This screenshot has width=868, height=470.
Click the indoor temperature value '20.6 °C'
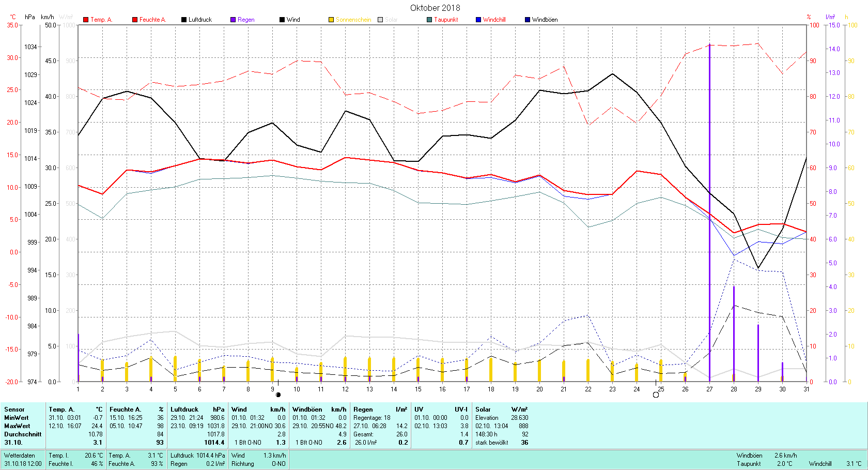(94, 456)
